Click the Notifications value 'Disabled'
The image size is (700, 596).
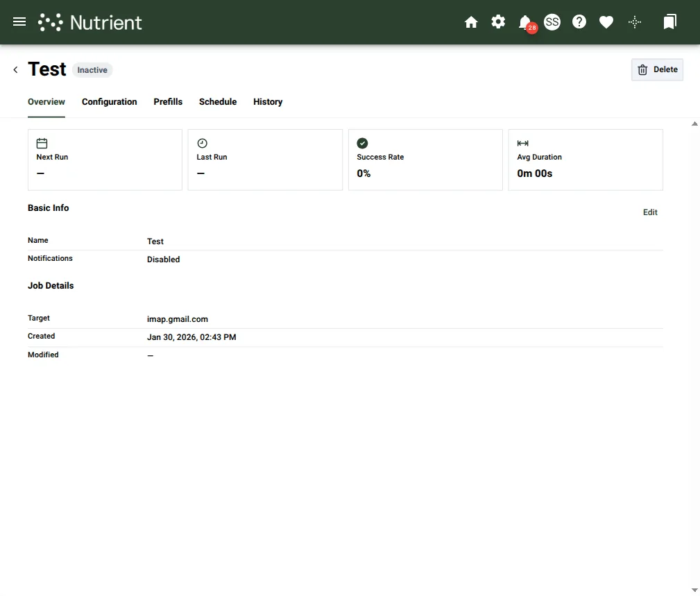[164, 259]
